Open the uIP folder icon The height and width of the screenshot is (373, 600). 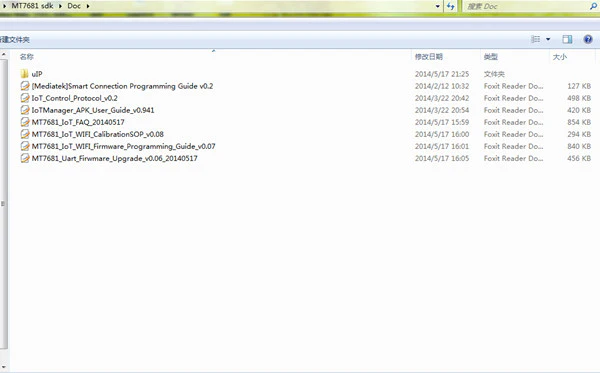click(x=24, y=73)
